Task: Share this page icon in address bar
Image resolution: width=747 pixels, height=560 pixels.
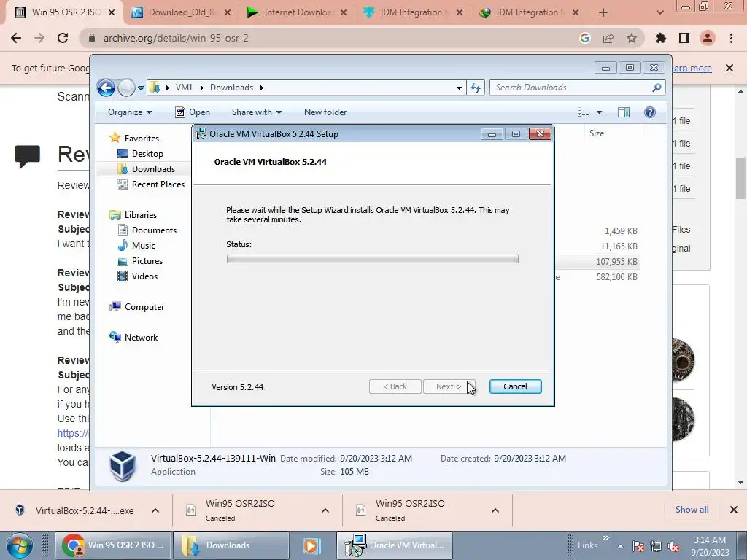Action: (x=608, y=38)
